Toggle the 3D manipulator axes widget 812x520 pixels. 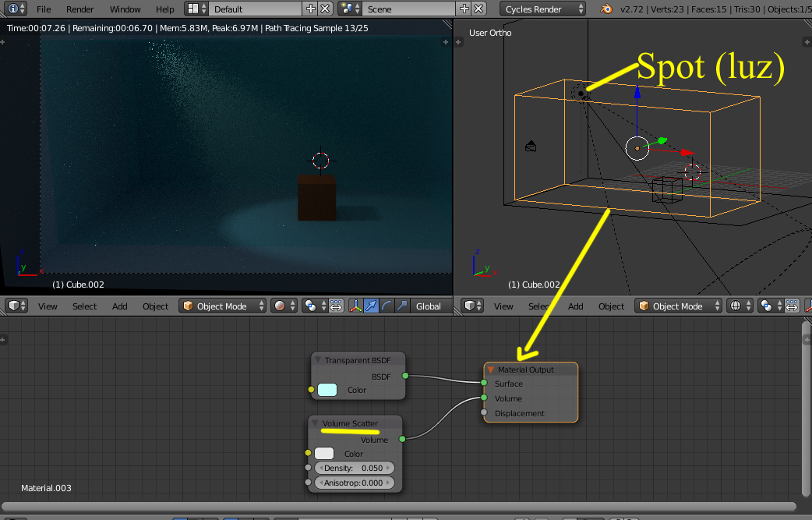click(x=355, y=306)
